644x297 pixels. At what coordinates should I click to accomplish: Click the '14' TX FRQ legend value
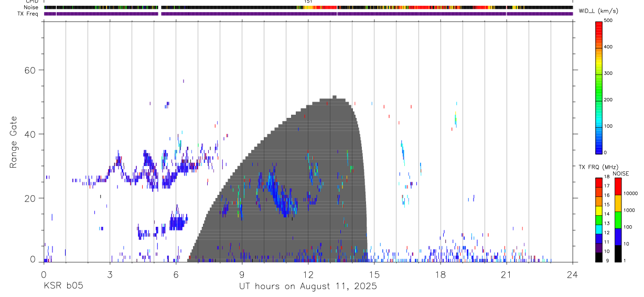pos(607,214)
